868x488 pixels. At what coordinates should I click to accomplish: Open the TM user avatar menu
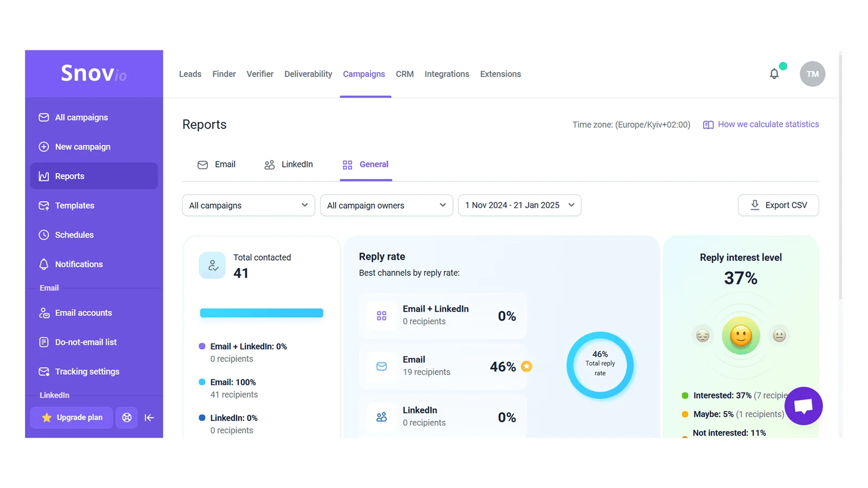812,74
